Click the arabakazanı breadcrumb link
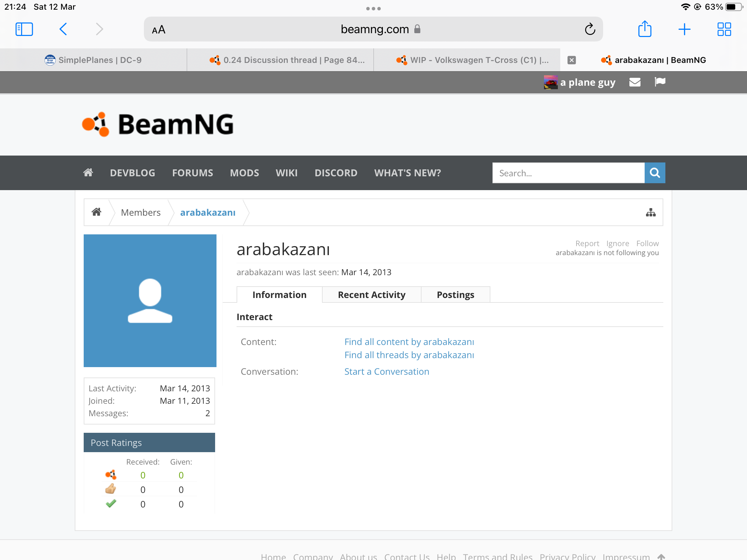 click(208, 212)
